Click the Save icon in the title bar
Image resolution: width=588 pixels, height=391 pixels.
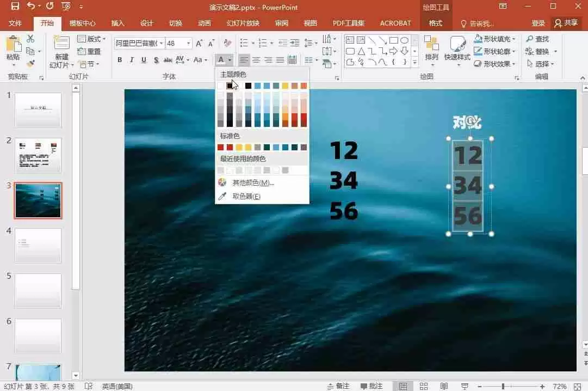tap(15, 7)
